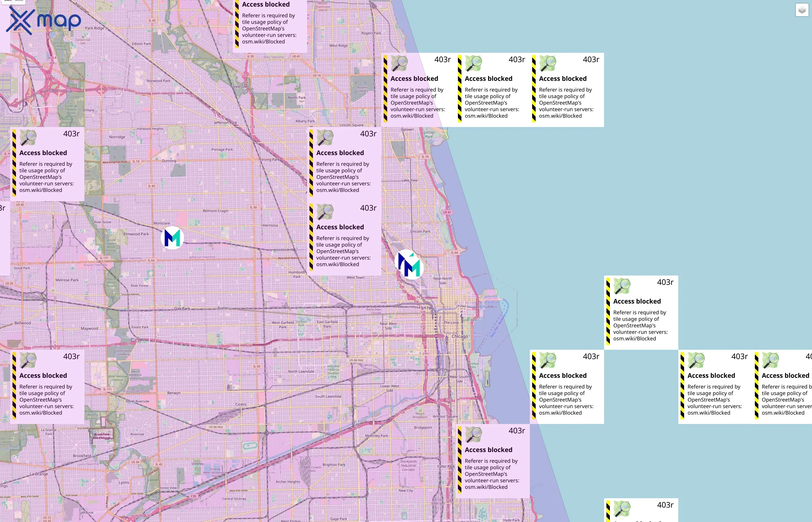Click the Brighton Park label

(x=334, y=465)
